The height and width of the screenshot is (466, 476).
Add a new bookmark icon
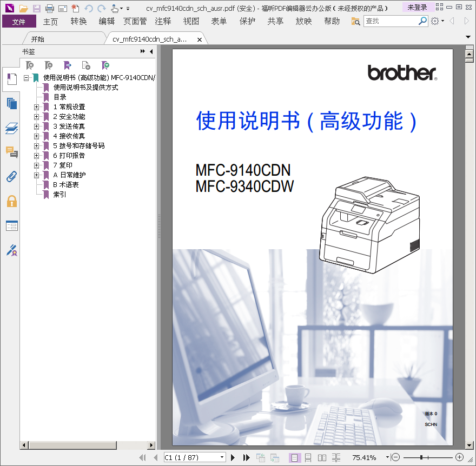(49, 65)
